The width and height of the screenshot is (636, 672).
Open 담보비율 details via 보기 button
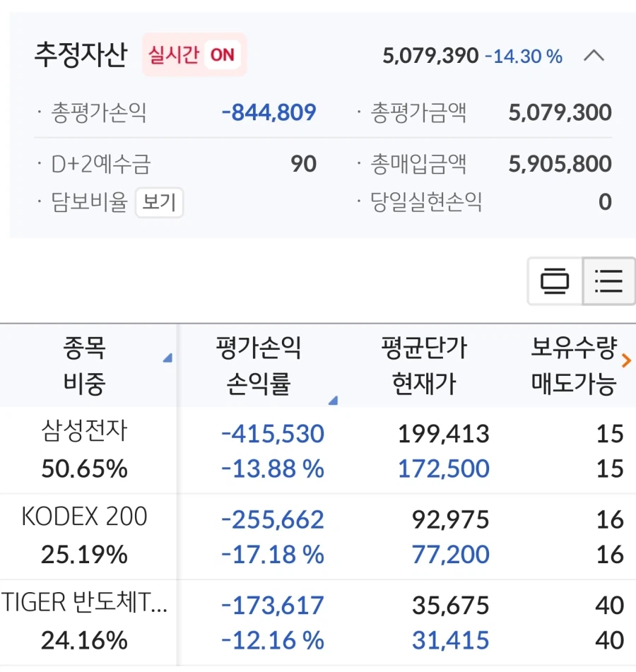pyautogui.click(x=160, y=203)
